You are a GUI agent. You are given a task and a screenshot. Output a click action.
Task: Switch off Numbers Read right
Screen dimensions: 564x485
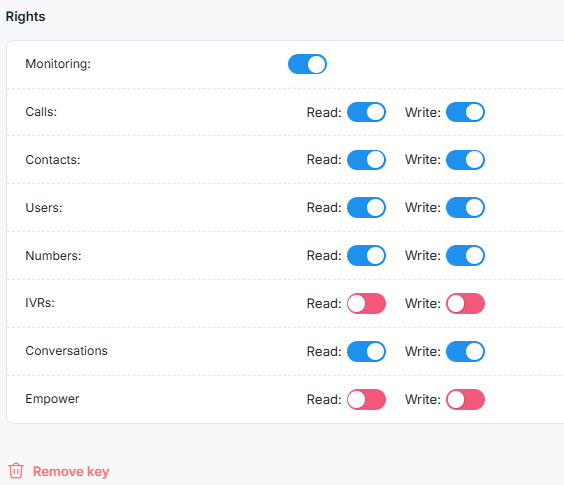[x=366, y=255]
